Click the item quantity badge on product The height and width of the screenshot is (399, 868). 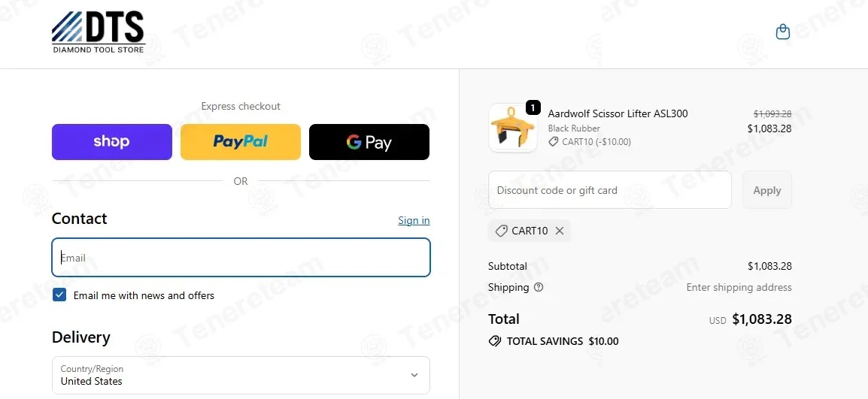(x=533, y=107)
